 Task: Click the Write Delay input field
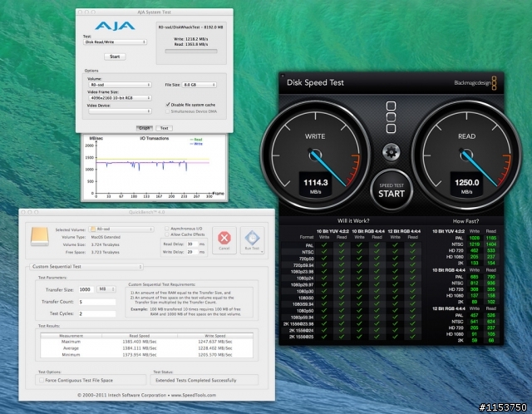(x=192, y=252)
